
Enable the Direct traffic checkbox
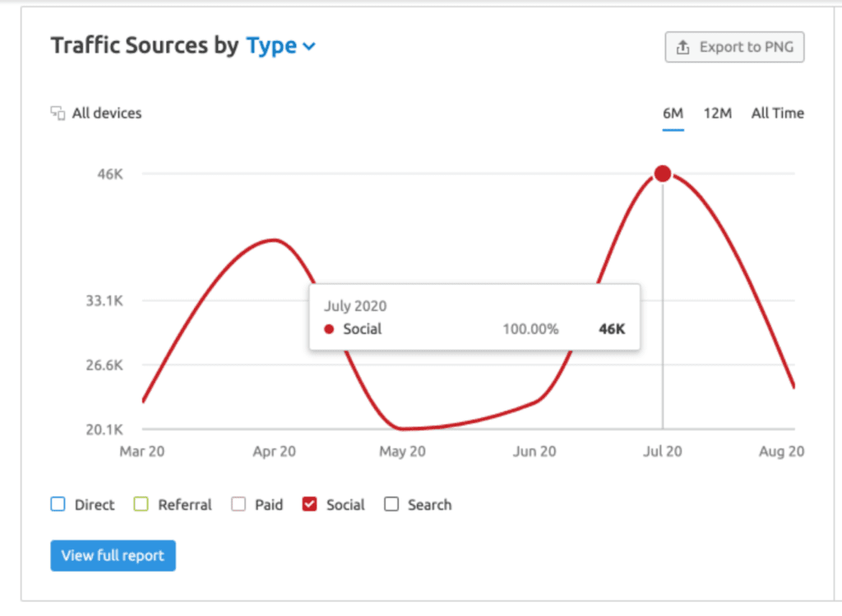[58, 504]
